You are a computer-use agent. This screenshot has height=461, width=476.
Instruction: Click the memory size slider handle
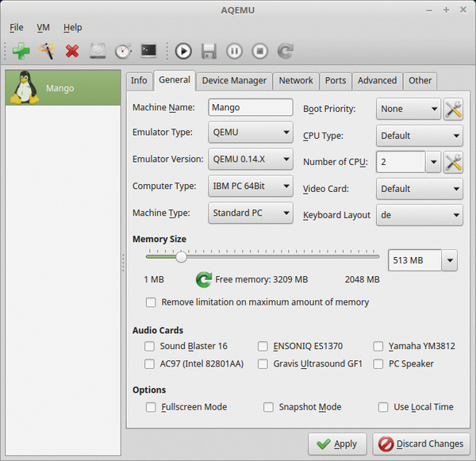click(x=181, y=257)
